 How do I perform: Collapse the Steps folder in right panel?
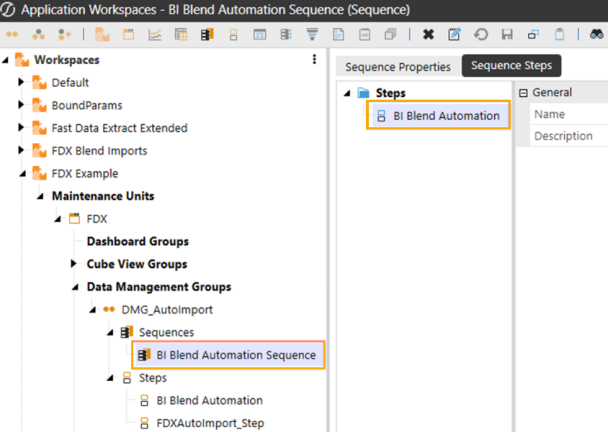(x=347, y=93)
